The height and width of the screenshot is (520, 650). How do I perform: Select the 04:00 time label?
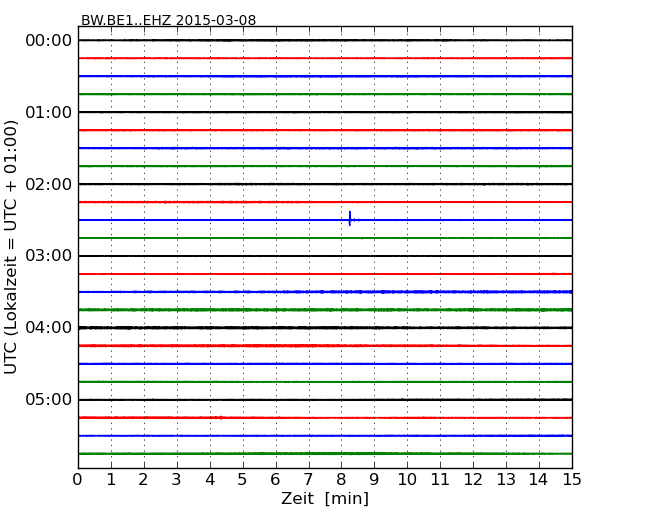pos(49,328)
